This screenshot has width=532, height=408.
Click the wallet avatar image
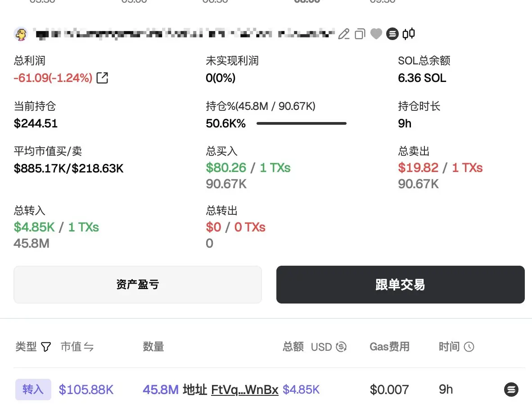point(21,34)
